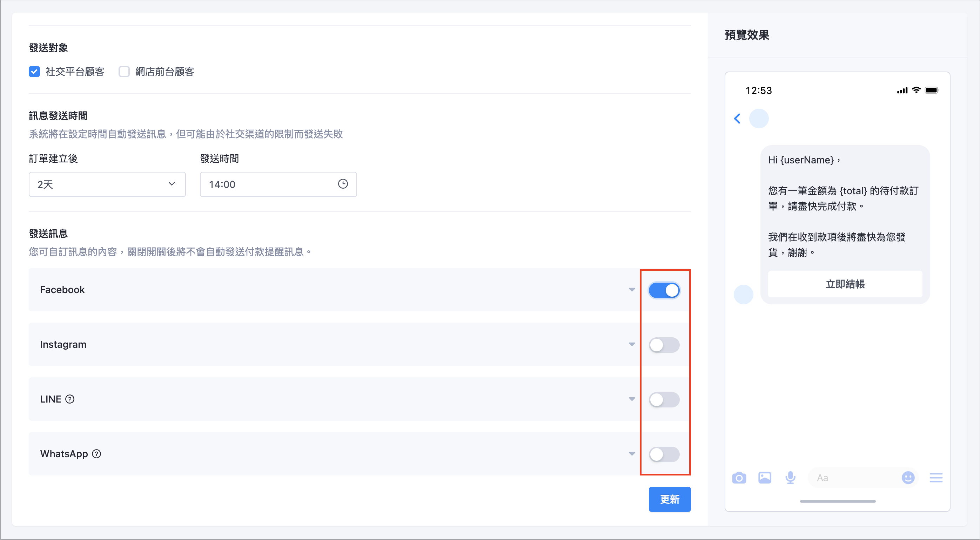Expand the LINE message section arrow
980x540 pixels.
click(x=632, y=399)
